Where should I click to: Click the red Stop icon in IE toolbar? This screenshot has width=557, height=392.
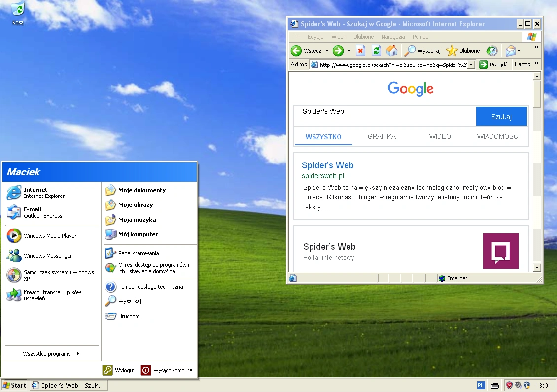(360, 51)
